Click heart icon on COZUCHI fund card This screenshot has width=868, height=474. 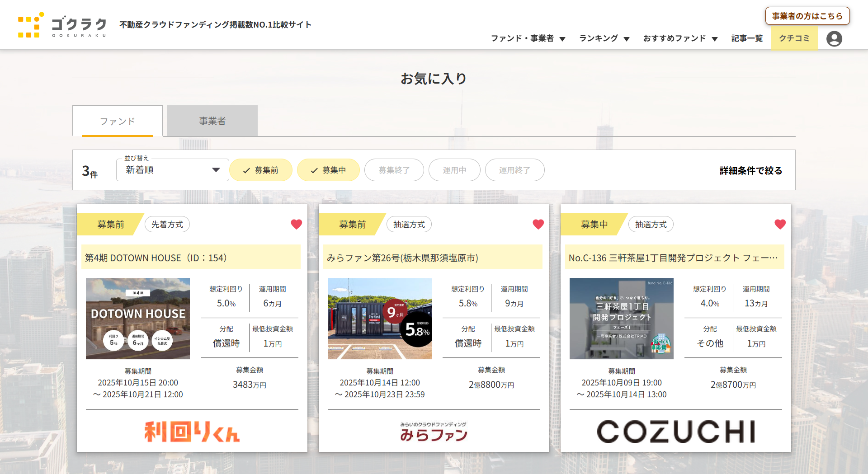point(780,224)
